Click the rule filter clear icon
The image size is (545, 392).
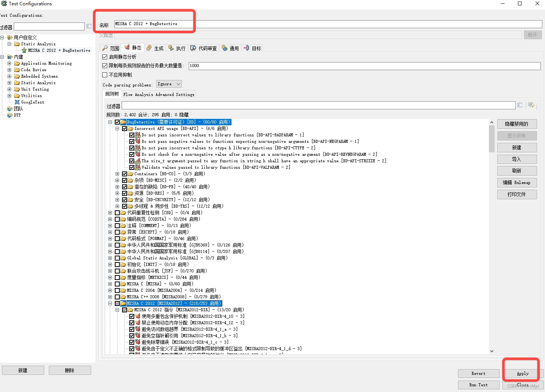click(520, 105)
